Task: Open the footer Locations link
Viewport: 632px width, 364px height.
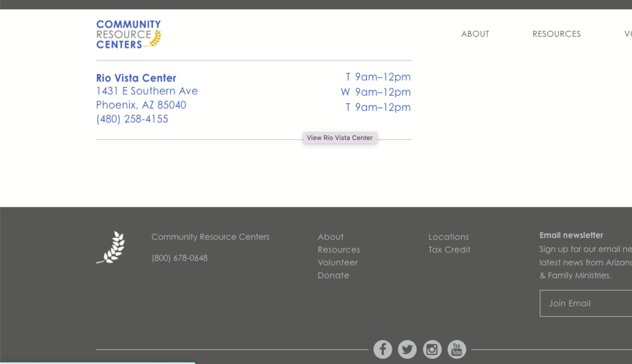Action: tap(448, 237)
